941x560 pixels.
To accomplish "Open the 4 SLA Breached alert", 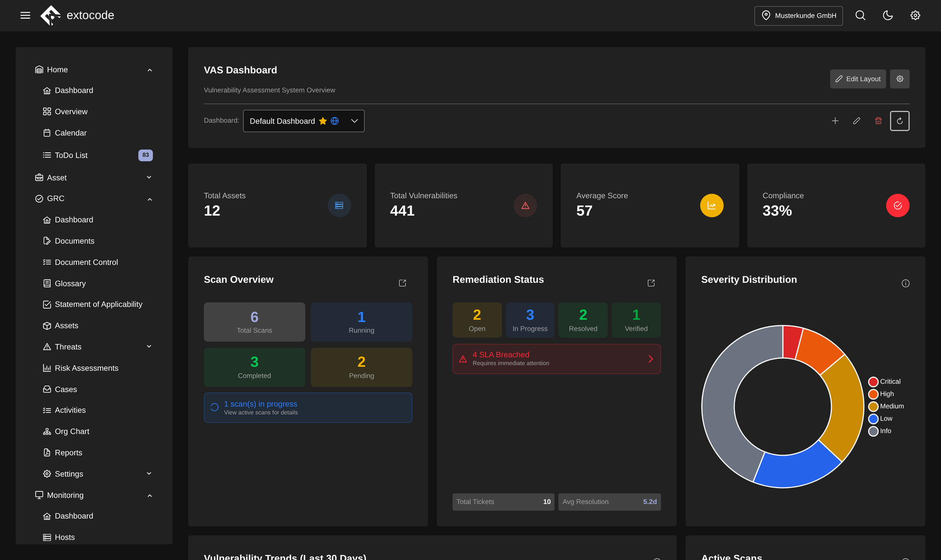I will click(x=556, y=359).
